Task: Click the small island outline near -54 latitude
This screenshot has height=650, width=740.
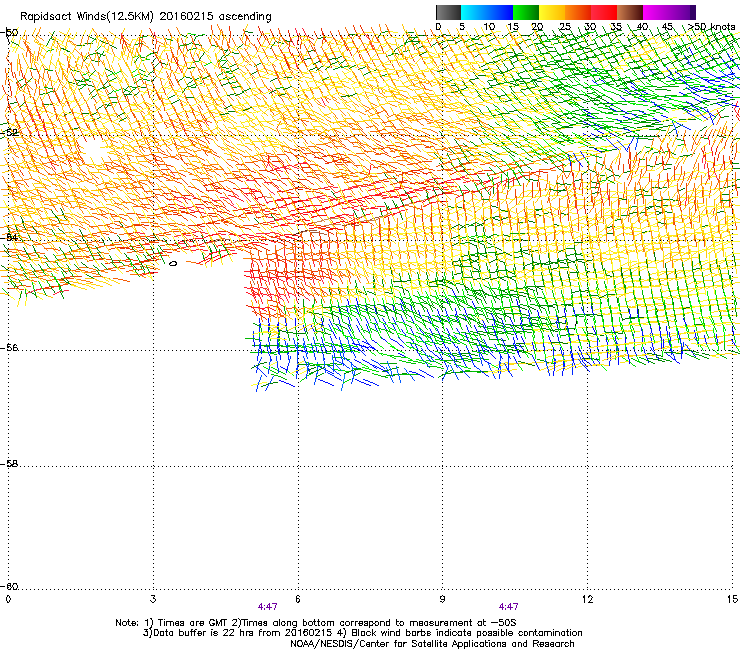Action: [173, 263]
